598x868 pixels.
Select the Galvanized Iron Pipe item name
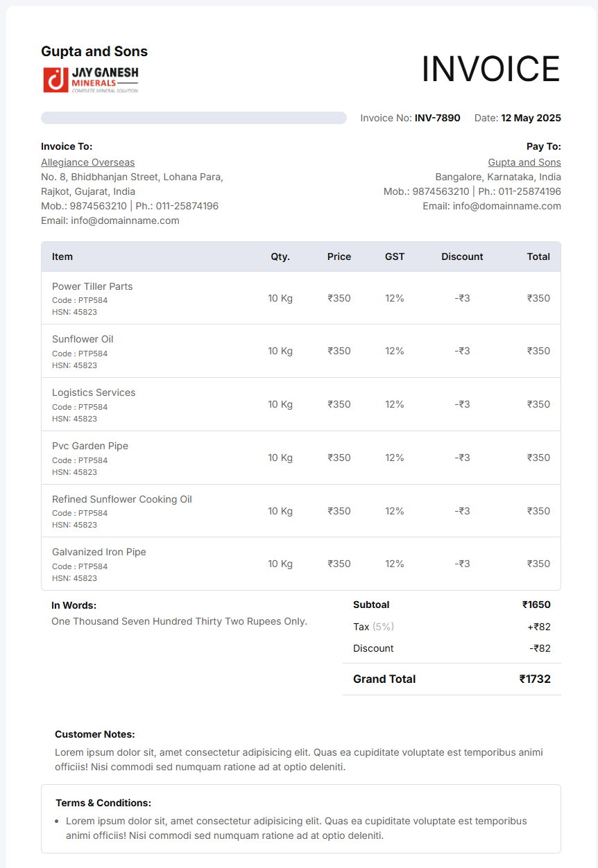[x=99, y=552]
